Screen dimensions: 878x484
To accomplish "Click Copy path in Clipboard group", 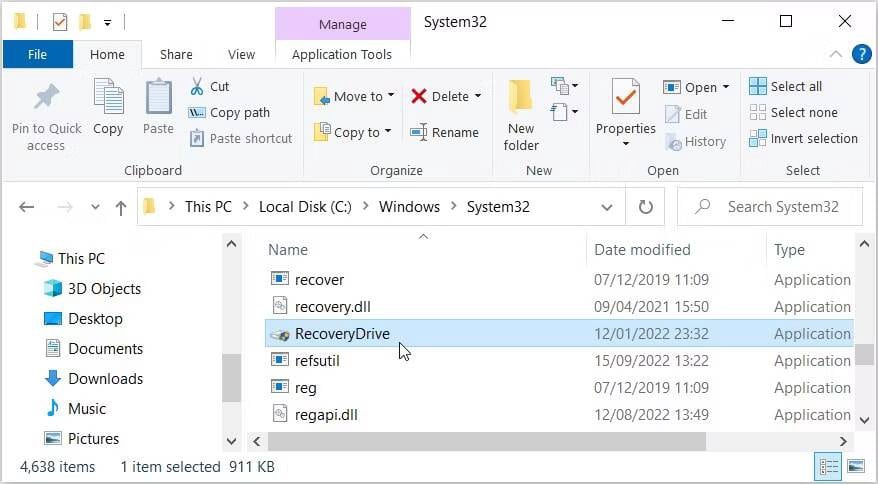I will (229, 113).
